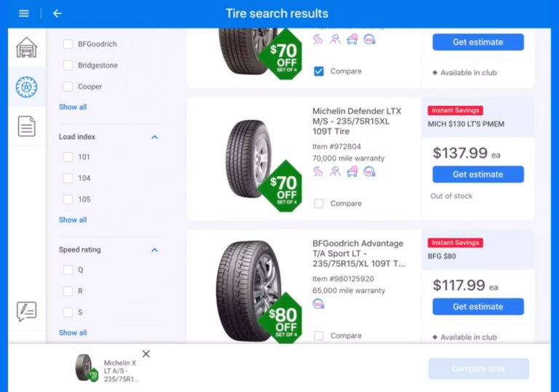
Task: Get estimate for the $117.99 BFGoodrich tire
Action: click(478, 306)
